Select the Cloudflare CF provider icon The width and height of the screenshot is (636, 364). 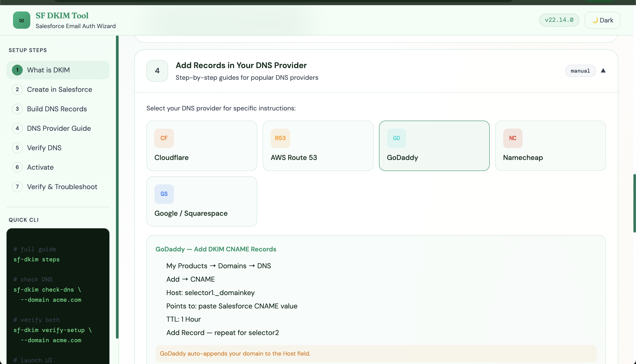164,138
